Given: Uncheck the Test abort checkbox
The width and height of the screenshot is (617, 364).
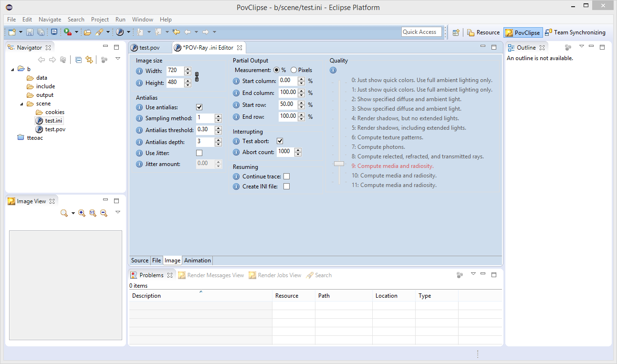Looking at the screenshot, I should [x=280, y=141].
